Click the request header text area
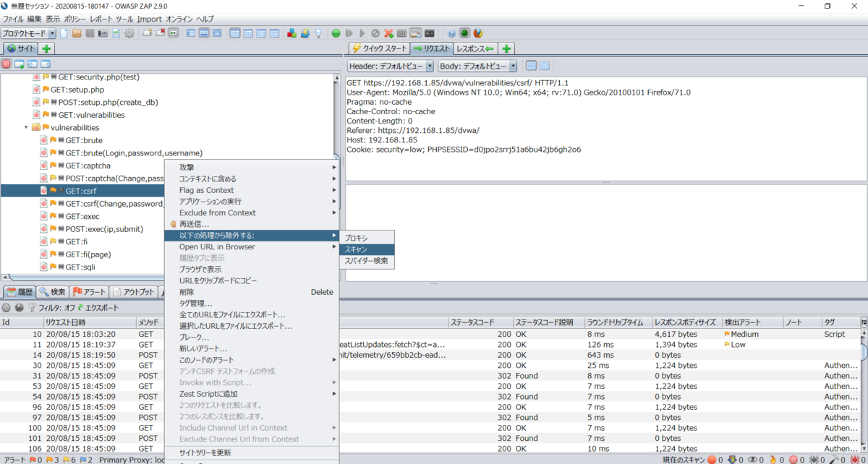Image resolution: width=868 pixels, height=464 pixels. pos(605,128)
